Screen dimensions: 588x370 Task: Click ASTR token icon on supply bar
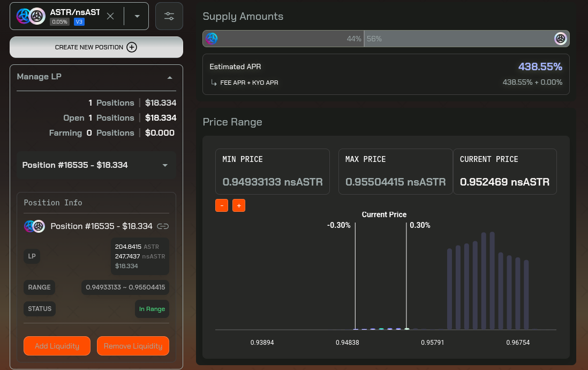pos(212,39)
